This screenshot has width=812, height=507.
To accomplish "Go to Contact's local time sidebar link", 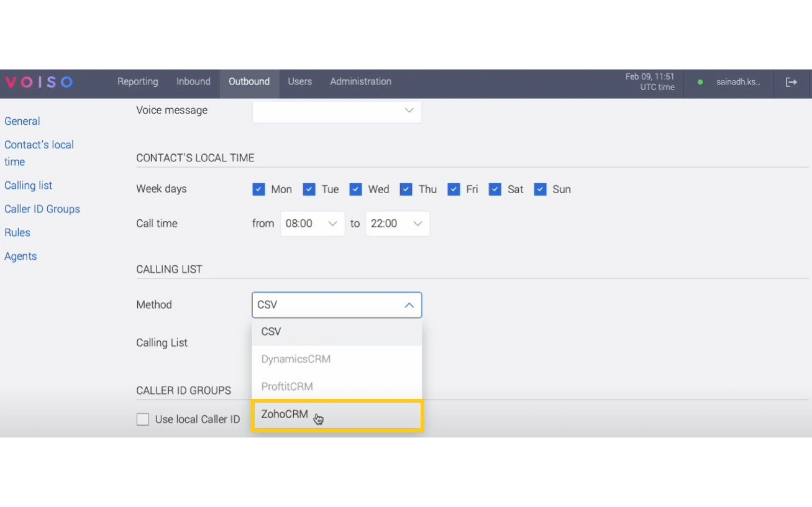I will point(39,153).
